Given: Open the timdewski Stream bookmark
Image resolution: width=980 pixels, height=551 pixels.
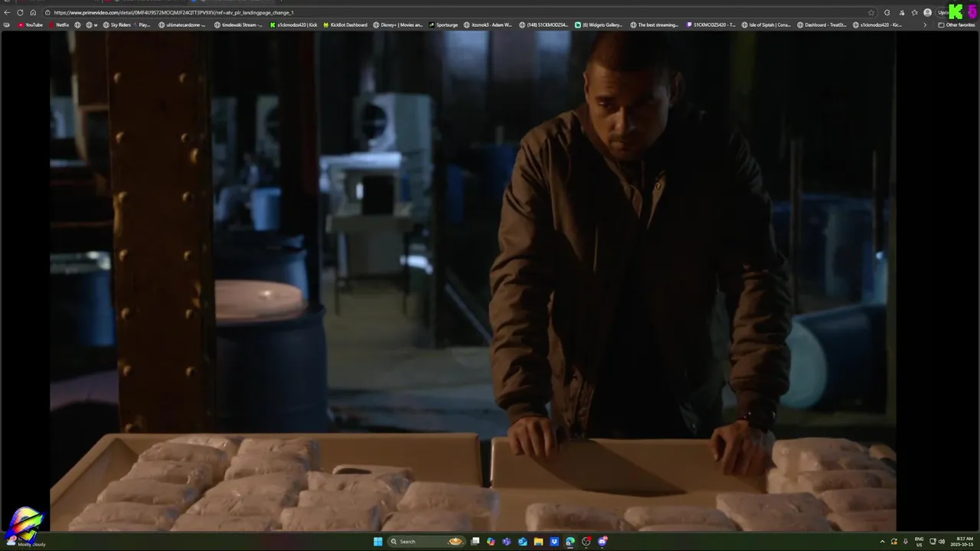Looking at the screenshot, I should (238, 24).
